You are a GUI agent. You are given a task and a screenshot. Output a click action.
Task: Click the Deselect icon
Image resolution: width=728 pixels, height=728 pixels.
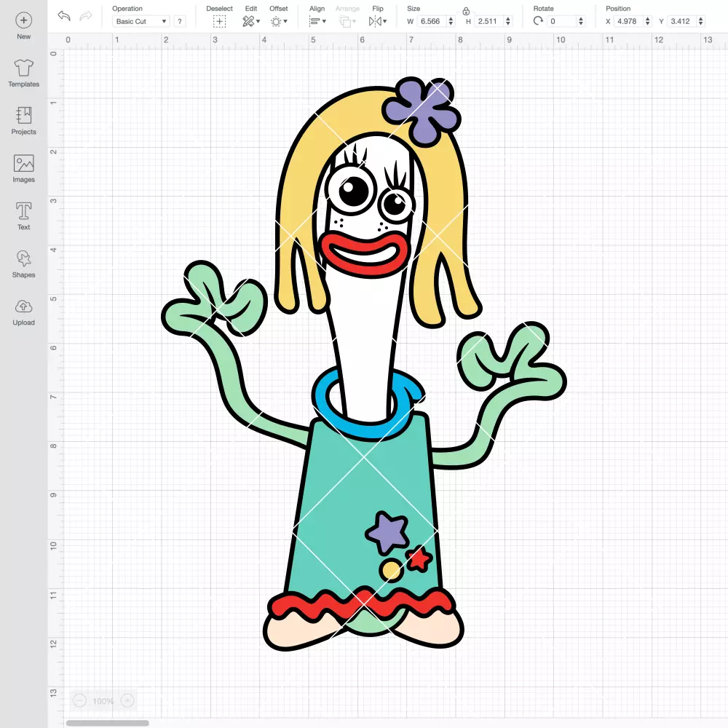pyautogui.click(x=220, y=21)
